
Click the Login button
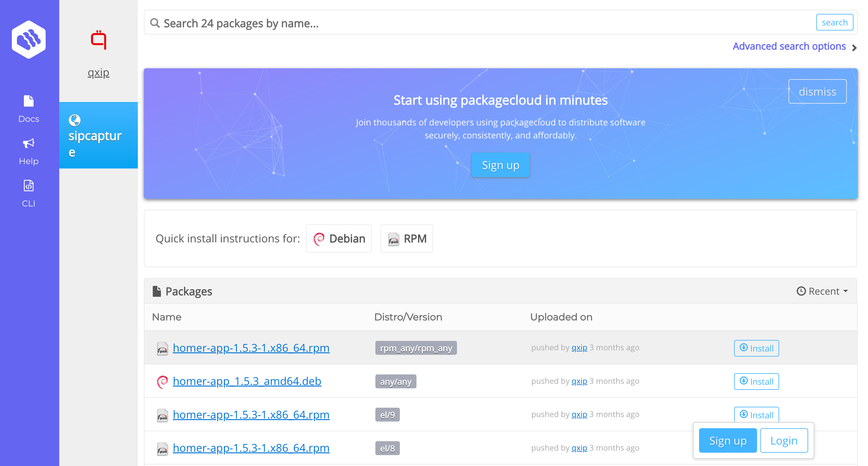[x=783, y=440]
